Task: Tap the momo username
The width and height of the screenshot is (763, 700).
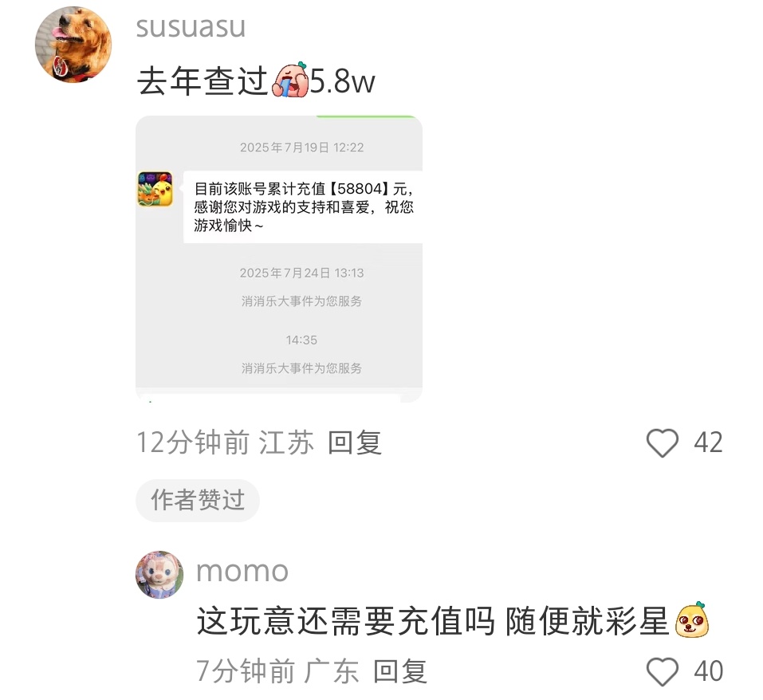Action: pyautogui.click(x=242, y=571)
